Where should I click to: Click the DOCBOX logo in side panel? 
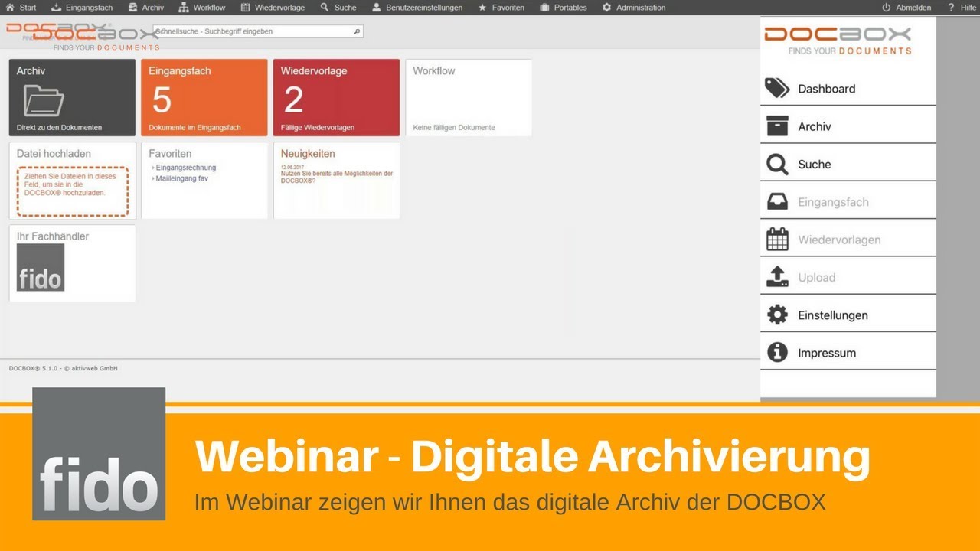click(838, 40)
